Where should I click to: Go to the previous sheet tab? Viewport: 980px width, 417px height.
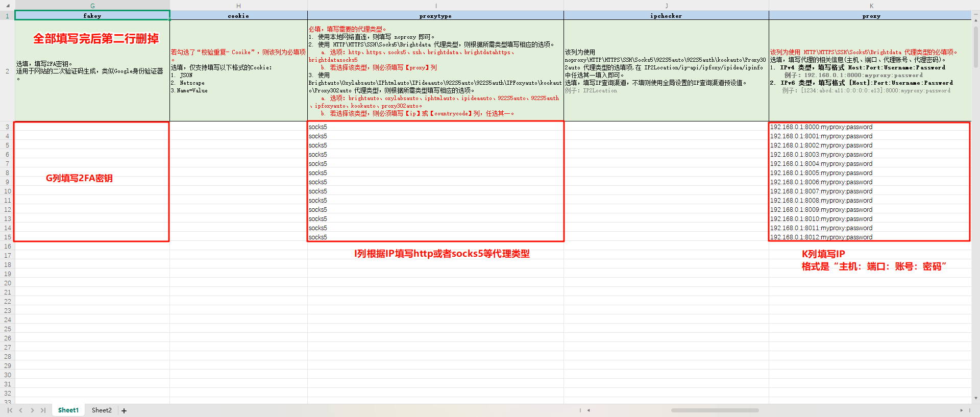tap(21, 410)
